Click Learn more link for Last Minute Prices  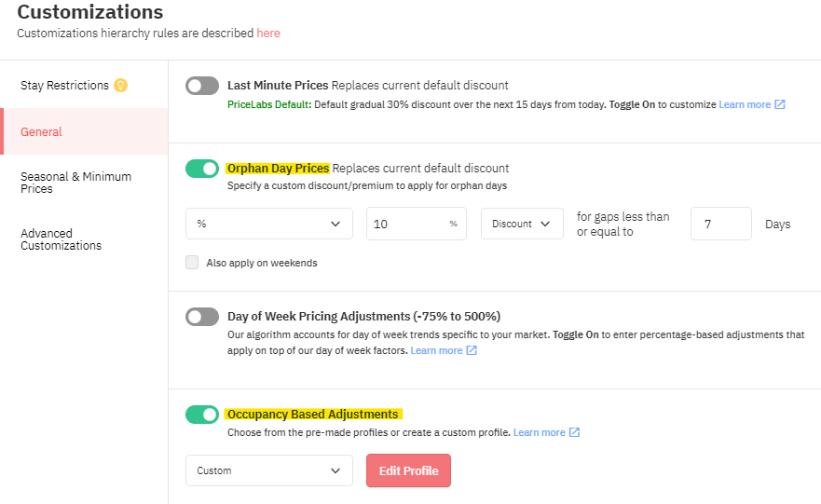(x=745, y=104)
